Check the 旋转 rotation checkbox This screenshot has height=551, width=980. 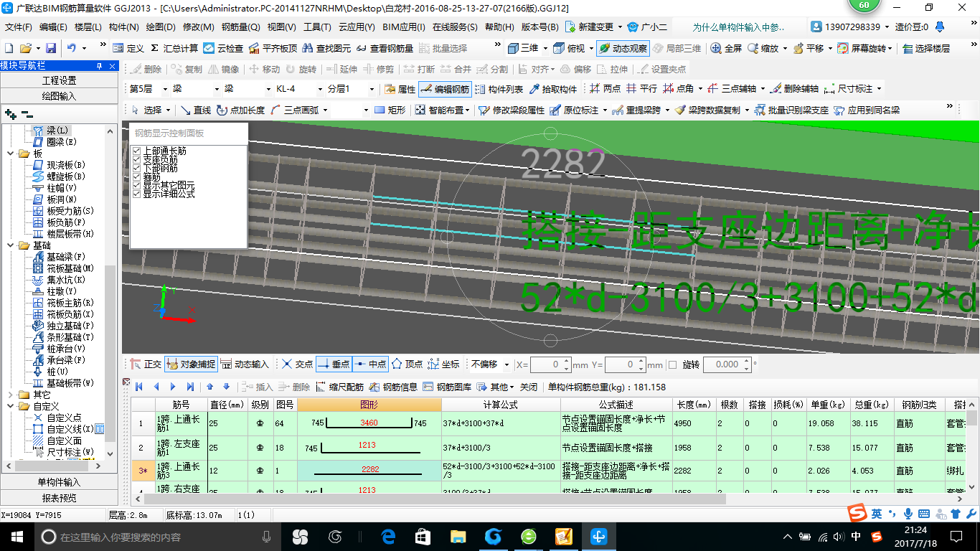coord(672,364)
